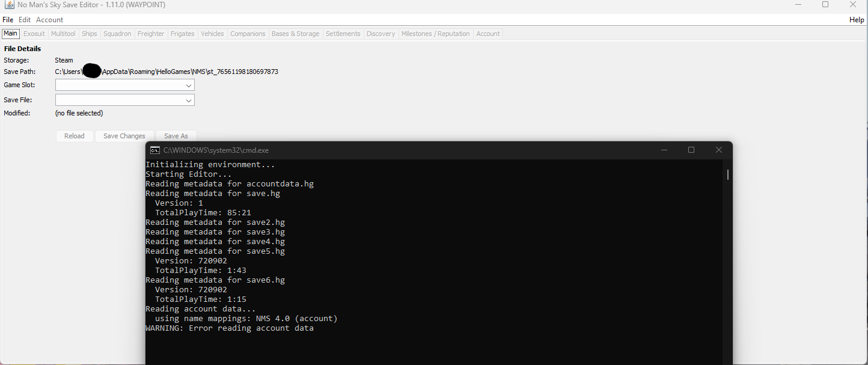Open the Edit menu
Image resolution: width=868 pixels, height=365 pixels.
25,20
